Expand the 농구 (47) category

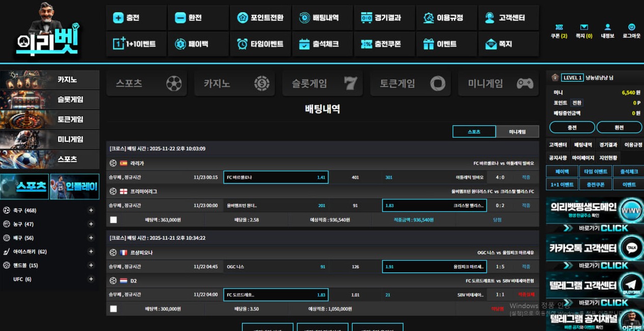pos(91,224)
